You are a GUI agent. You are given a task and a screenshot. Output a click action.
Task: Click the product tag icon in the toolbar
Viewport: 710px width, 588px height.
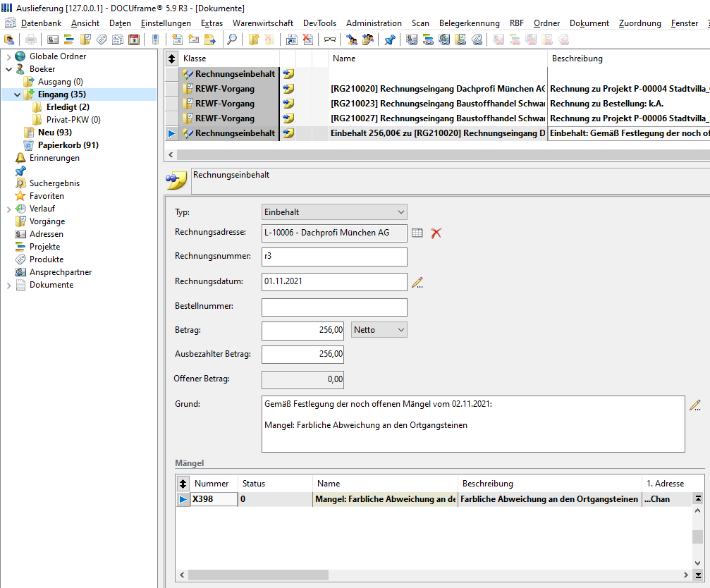tap(102, 39)
